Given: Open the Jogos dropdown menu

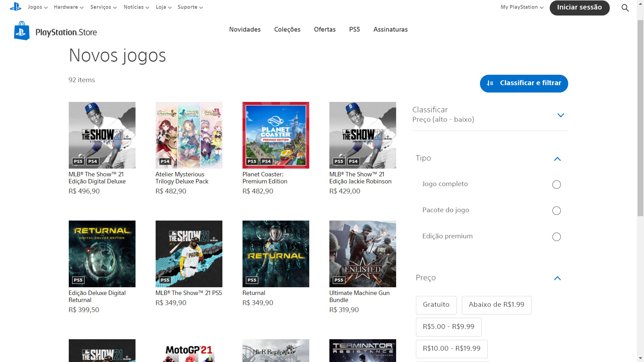Looking at the screenshot, I should [x=38, y=7].
